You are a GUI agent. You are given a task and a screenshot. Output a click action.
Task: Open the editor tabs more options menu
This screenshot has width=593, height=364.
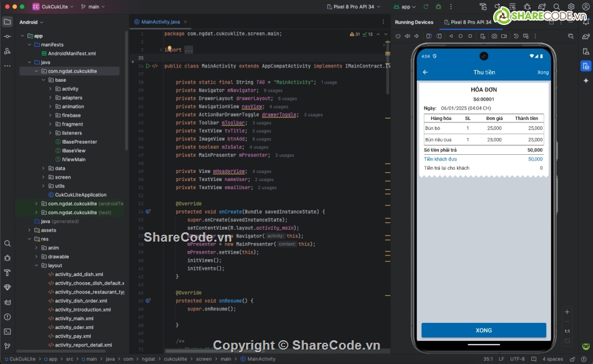pyautogui.click(x=383, y=22)
